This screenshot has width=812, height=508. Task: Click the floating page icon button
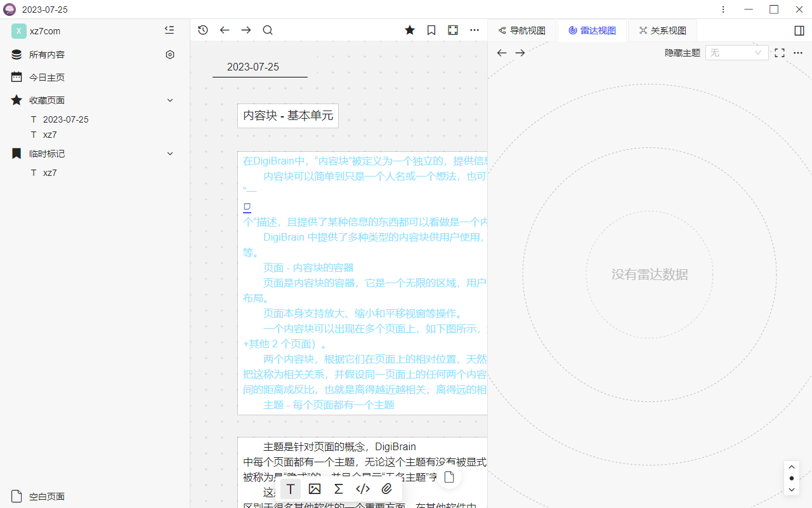(449, 478)
